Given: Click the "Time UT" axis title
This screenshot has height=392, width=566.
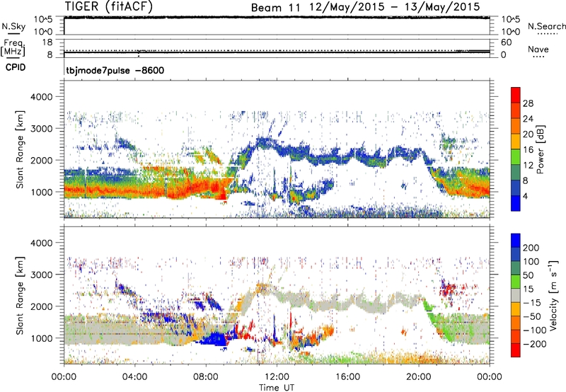Looking at the screenshot, I should [x=277, y=388].
